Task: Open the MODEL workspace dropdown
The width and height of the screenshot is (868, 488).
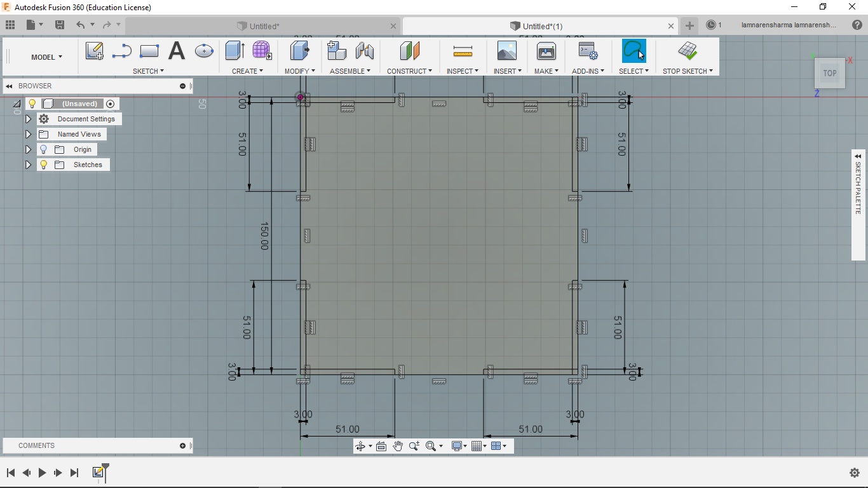Action: tap(47, 57)
